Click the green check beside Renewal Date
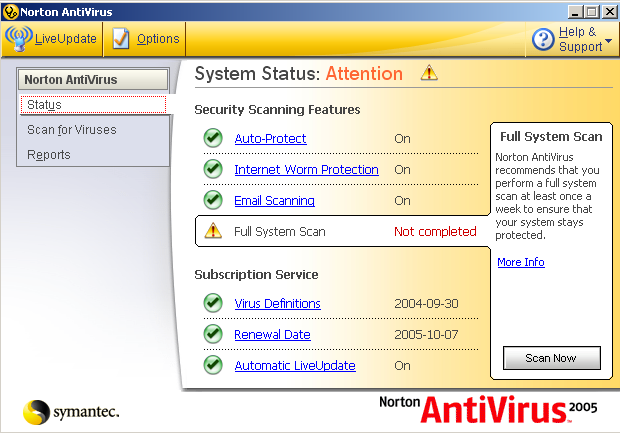 [213, 334]
